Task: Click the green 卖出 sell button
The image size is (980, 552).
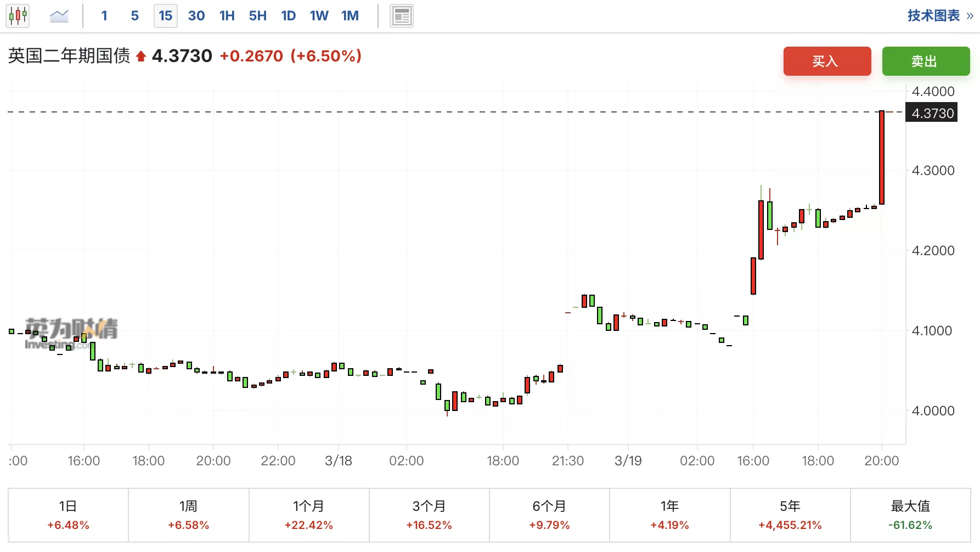Action: click(x=926, y=61)
